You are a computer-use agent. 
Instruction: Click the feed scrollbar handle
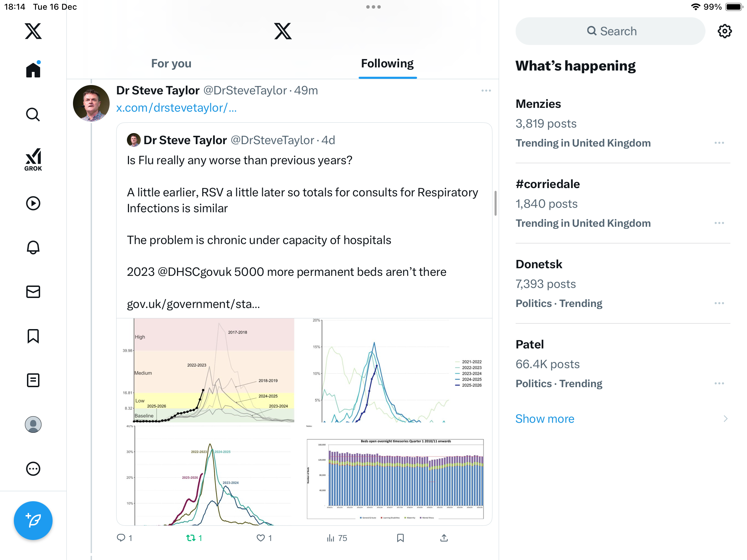[x=495, y=203]
